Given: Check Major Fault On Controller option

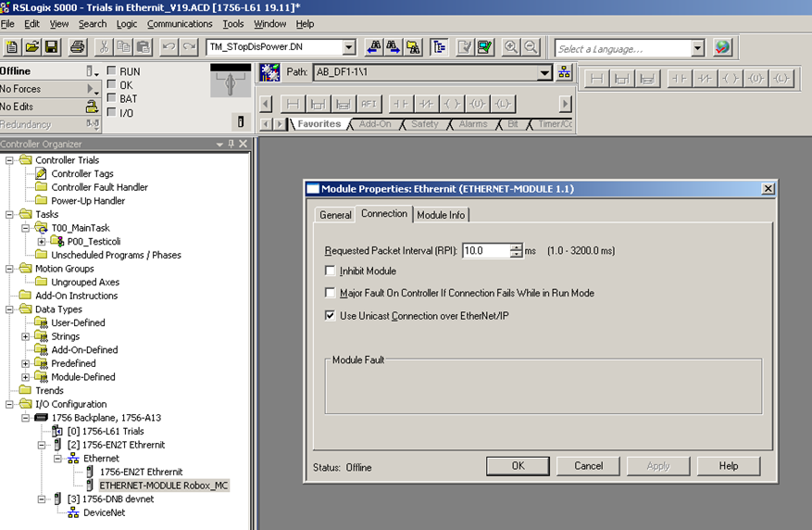Looking at the screenshot, I should point(330,293).
